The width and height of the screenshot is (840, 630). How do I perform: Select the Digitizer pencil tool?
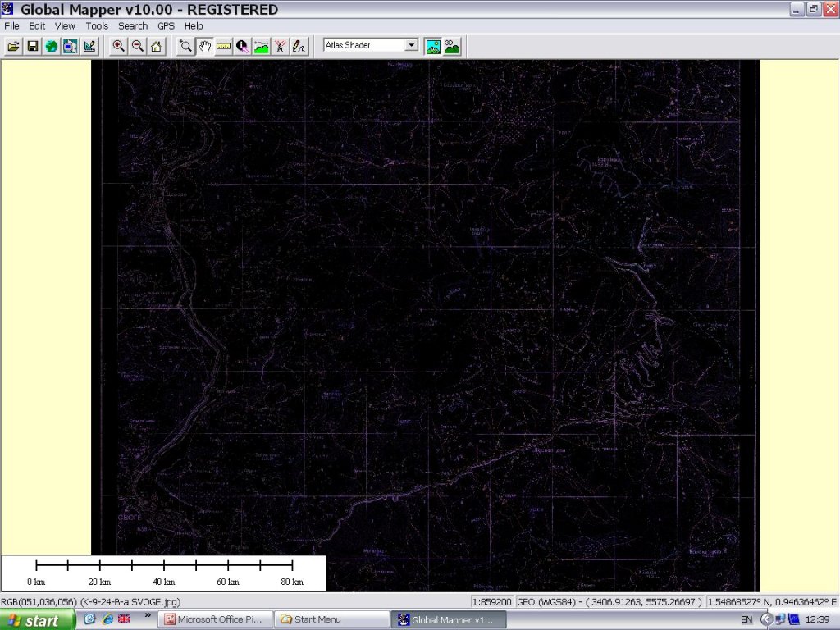click(299, 47)
